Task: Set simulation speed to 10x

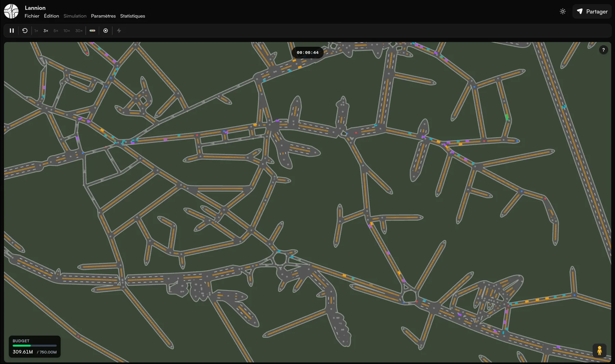Action: (x=67, y=31)
